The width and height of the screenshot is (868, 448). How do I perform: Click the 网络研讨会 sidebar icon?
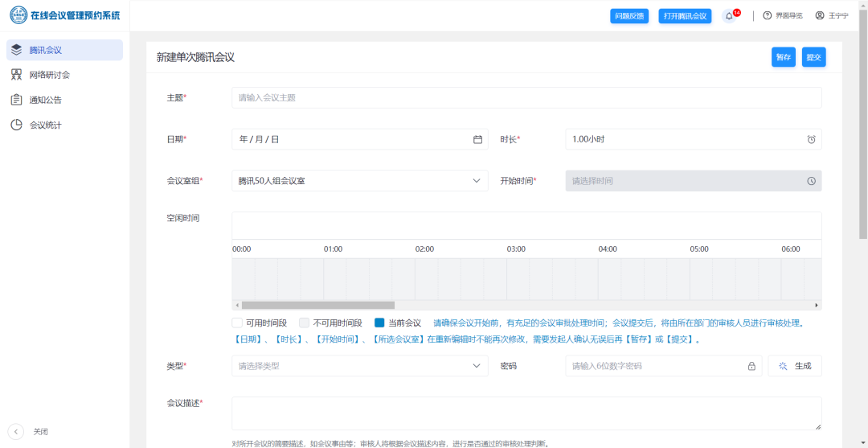tap(17, 75)
